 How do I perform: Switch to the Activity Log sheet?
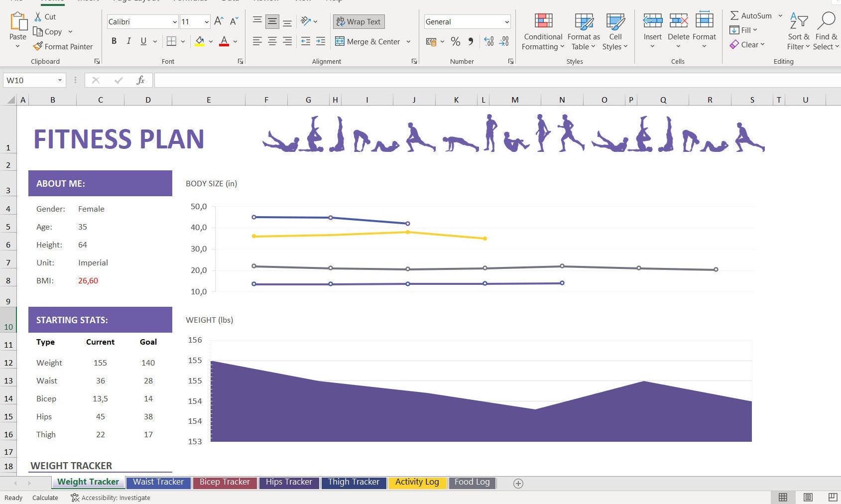click(417, 482)
